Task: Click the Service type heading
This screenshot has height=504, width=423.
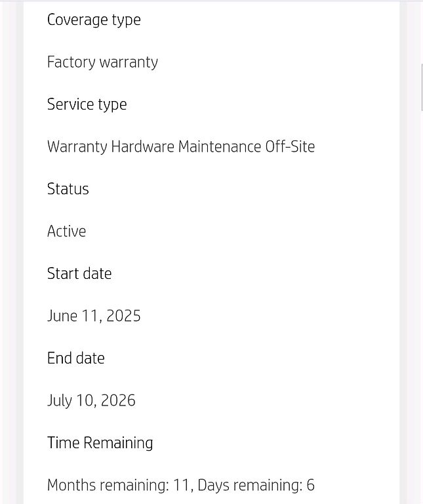Action: (87, 105)
